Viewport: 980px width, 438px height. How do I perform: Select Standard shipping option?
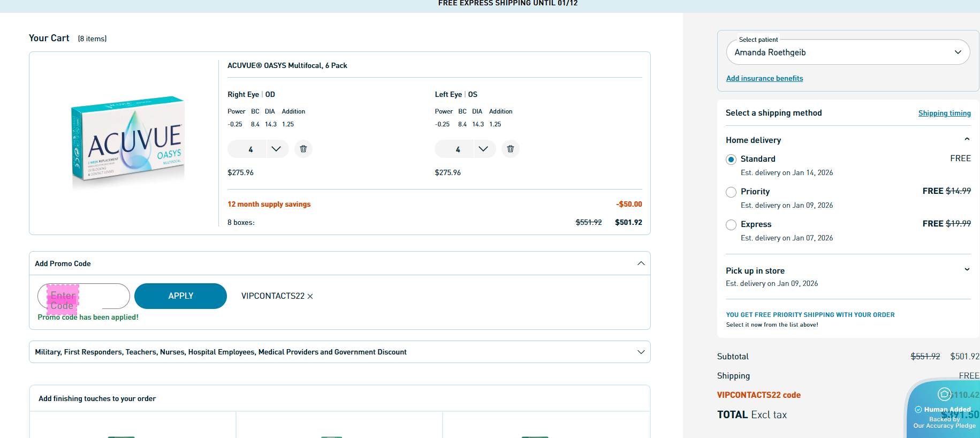tap(731, 160)
